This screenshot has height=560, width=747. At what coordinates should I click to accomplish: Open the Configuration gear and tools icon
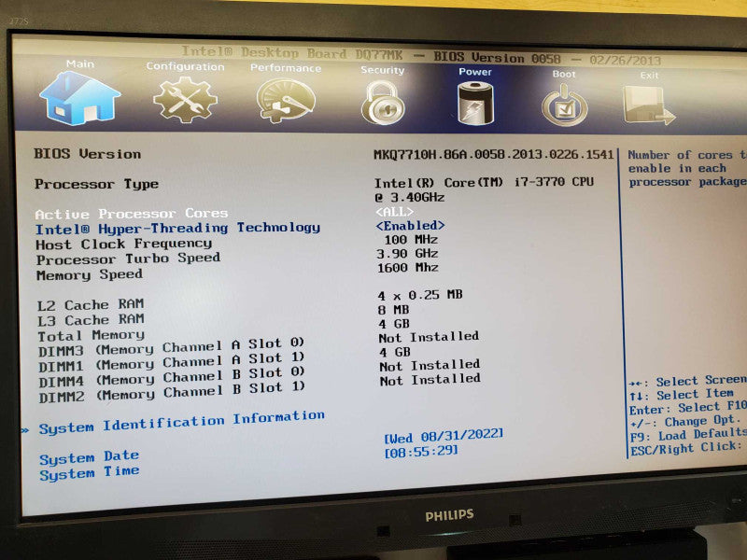(x=185, y=100)
